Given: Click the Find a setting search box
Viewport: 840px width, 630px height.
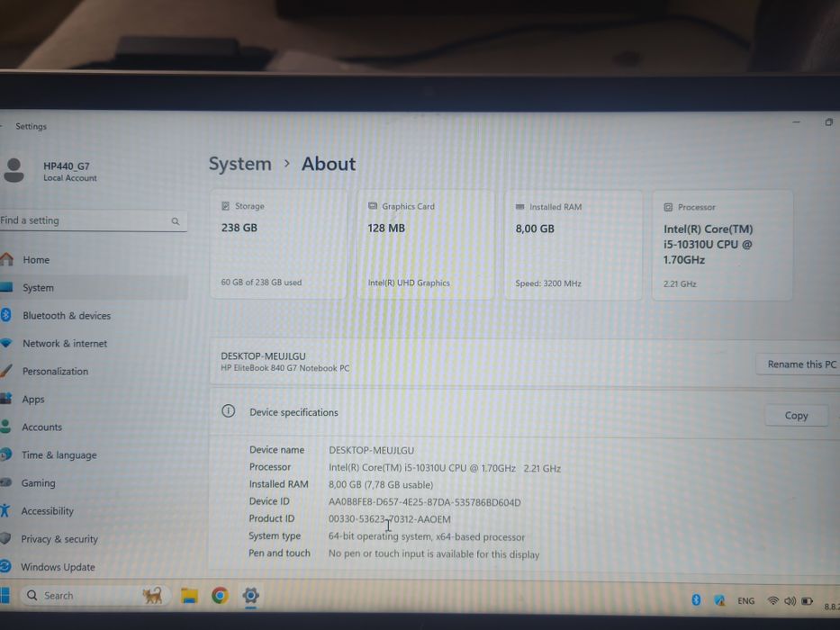Looking at the screenshot, I should 92,220.
